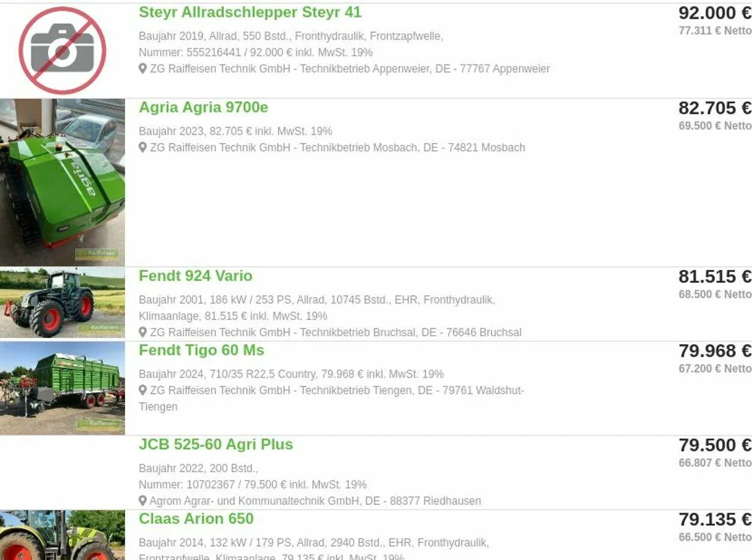Click the 79.500 € JCB price
Image resolution: width=752 pixels, height=560 pixels.
coord(715,445)
